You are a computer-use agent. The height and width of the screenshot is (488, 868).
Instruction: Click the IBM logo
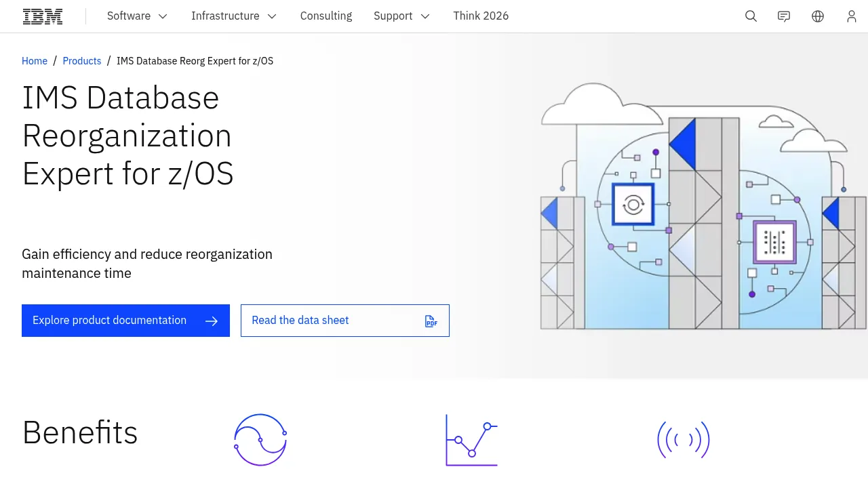click(43, 16)
